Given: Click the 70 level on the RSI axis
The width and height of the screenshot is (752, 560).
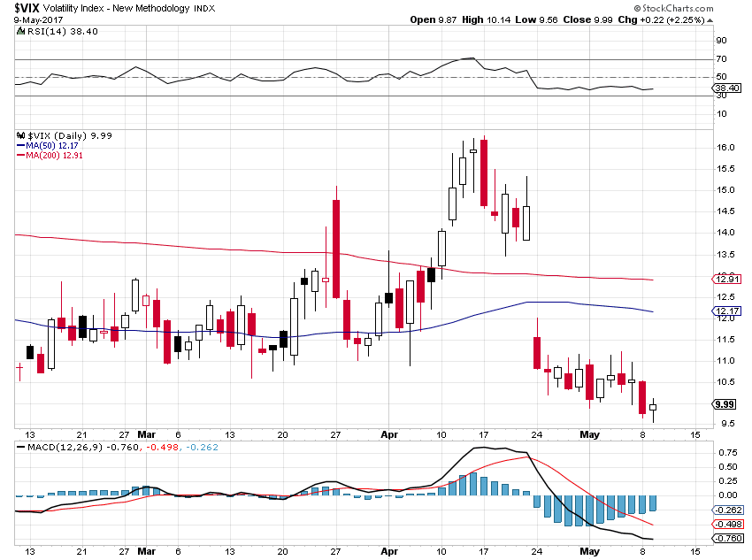Looking at the screenshot, I should click(x=721, y=59).
